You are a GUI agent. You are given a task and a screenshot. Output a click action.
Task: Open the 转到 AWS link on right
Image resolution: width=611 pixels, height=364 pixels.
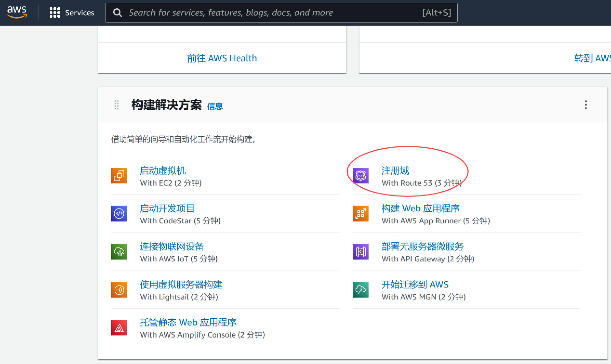click(593, 58)
